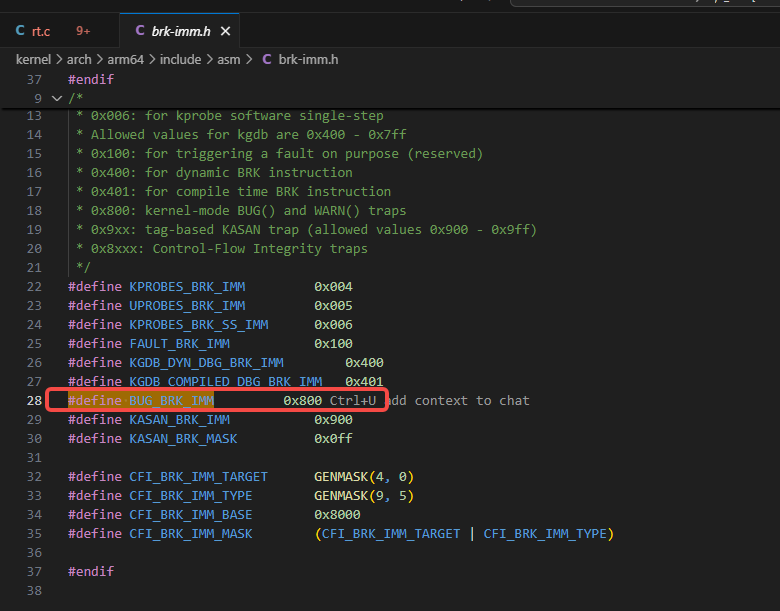Open the arch breadcrumb segment

coord(79,60)
